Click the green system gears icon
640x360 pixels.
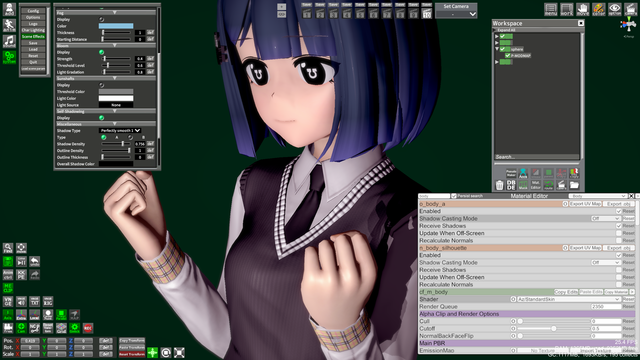tap(9, 57)
